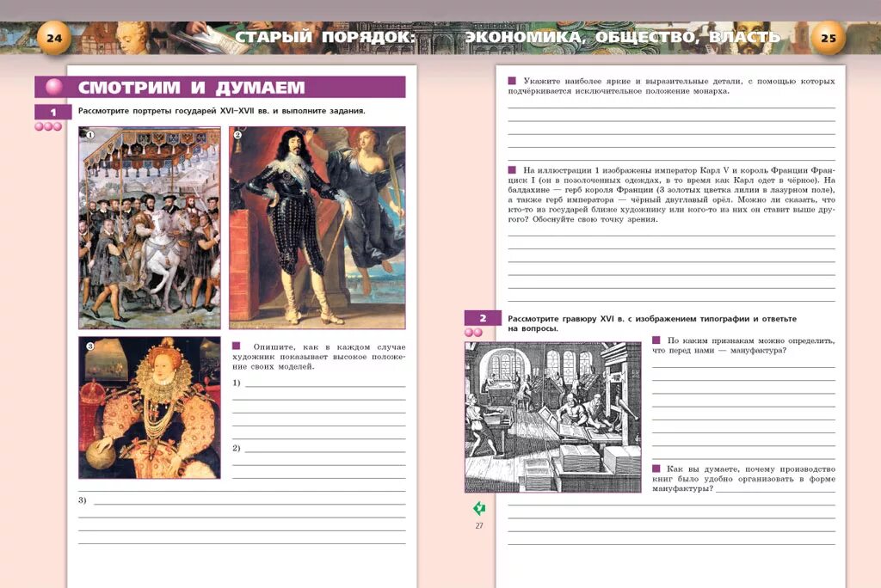Click text 'Как вы думаете, почему производство'

click(x=750, y=469)
